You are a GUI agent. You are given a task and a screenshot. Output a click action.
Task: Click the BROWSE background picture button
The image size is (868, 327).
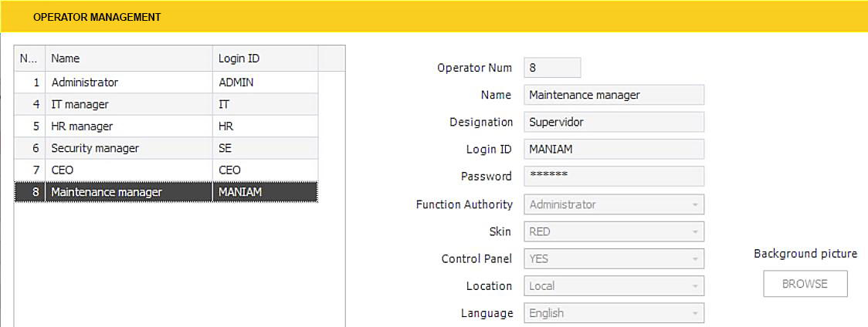click(805, 284)
